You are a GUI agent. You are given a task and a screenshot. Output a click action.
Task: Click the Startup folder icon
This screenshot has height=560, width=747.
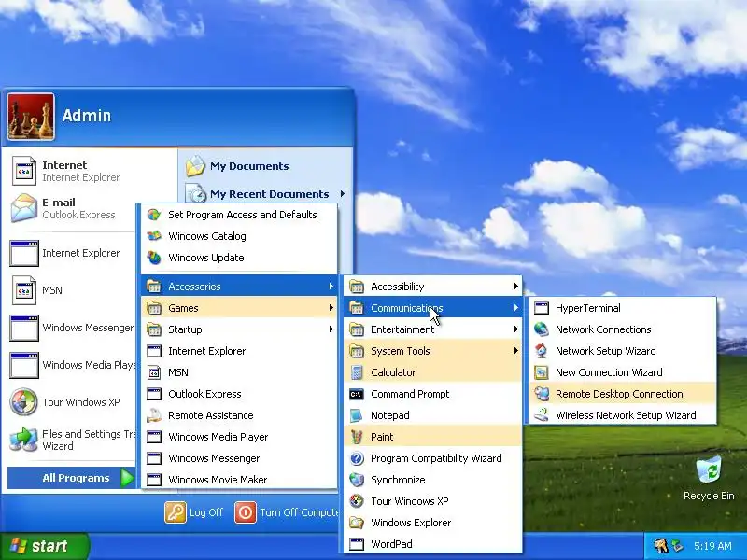[x=154, y=329]
